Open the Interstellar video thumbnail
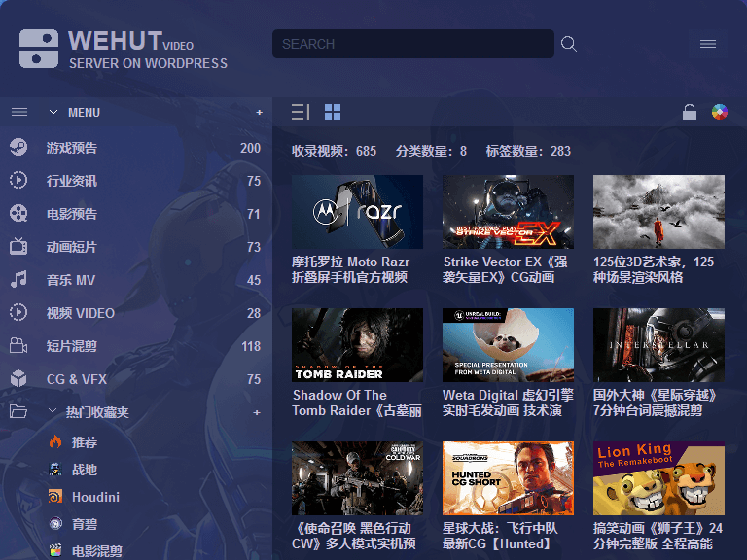The width and height of the screenshot is (747, 560). [x=658, y=345]
